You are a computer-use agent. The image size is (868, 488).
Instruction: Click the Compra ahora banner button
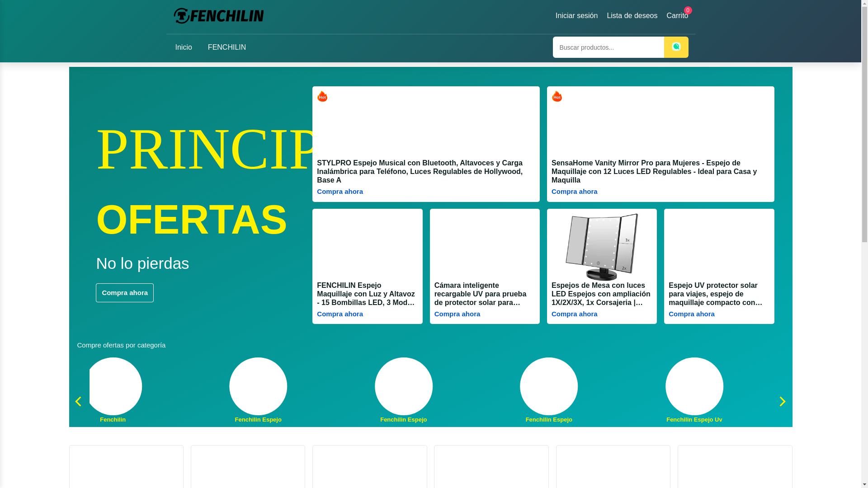125,293
